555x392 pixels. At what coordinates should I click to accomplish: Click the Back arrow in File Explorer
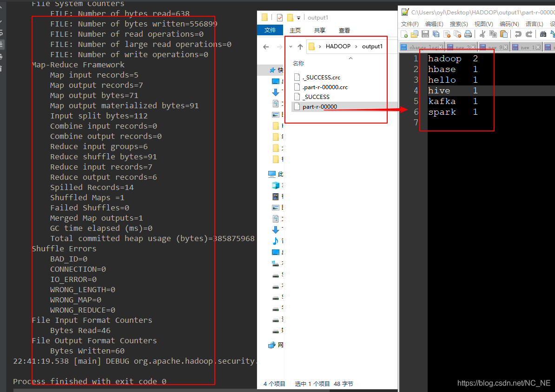266,47
